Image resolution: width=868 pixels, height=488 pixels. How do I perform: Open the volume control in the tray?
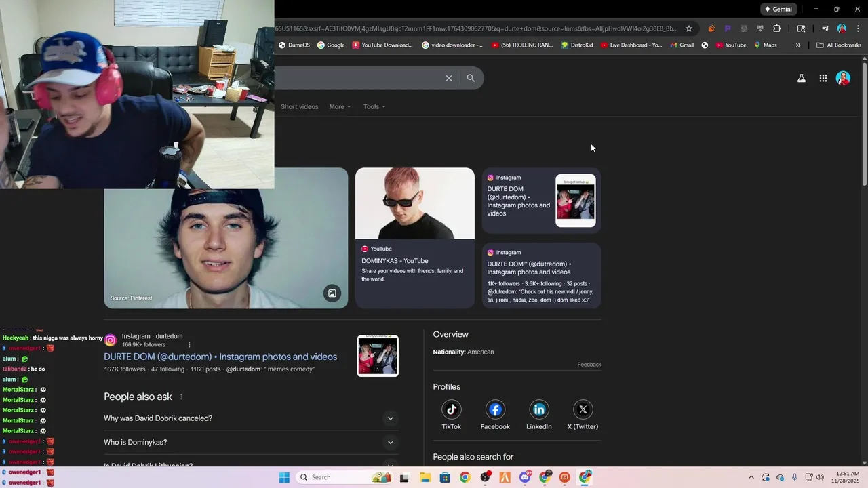(x=820, y=477)
